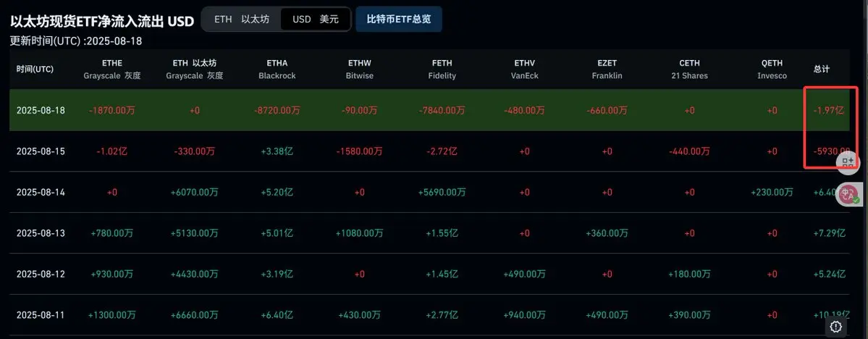This screenshot has width=868, height=339.
Task: Click the FETH Fidelity column header
Action: (x=442, y=70)
